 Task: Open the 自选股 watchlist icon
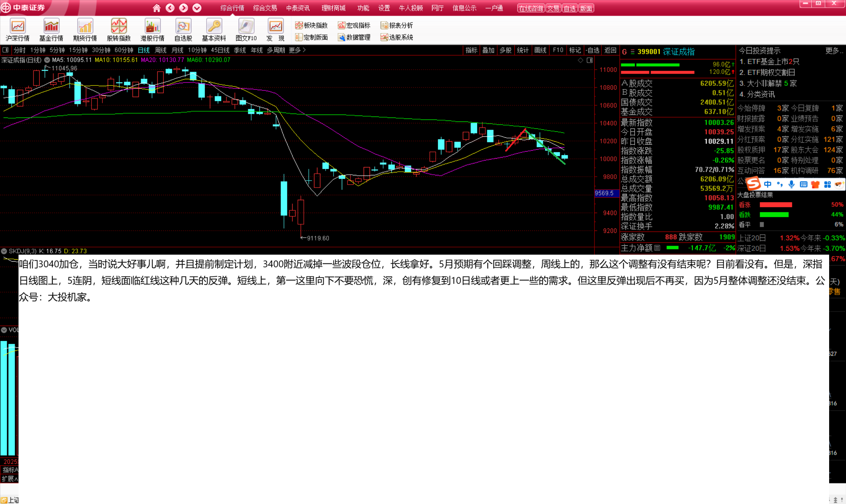(x=183, y=30)
